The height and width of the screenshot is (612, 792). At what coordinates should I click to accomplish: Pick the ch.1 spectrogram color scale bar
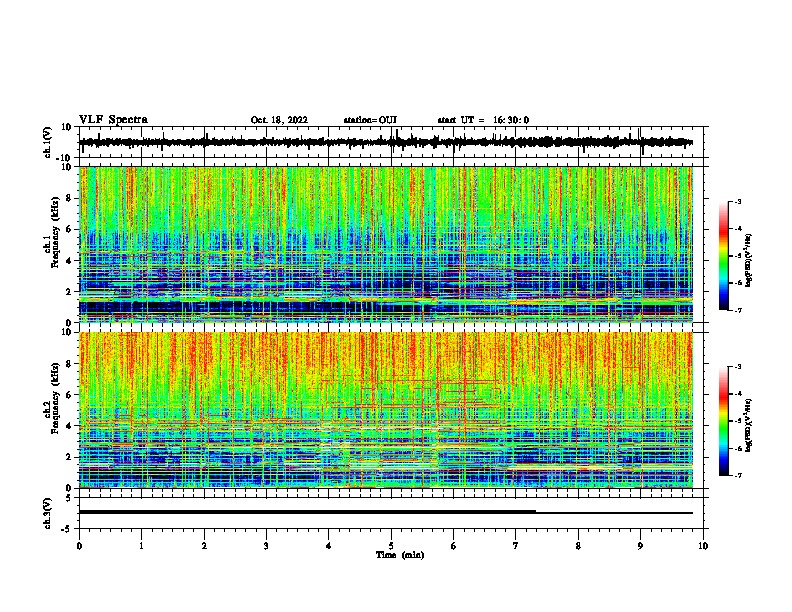click(724, 256)
